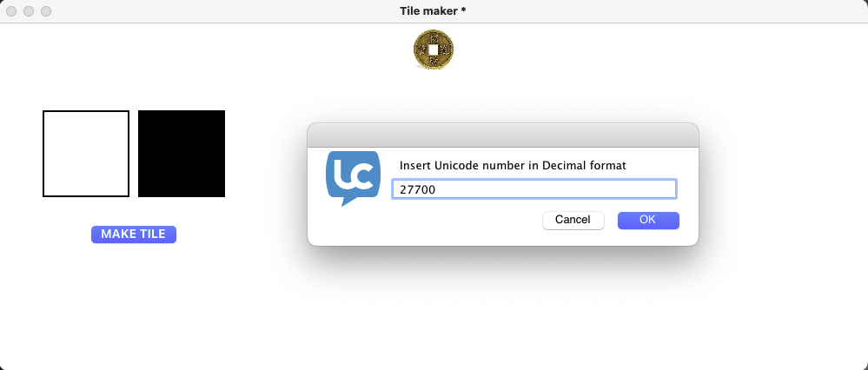Click the "Tile maker *" window title
This screenshot has width=868, height=370.
[433, 11]
